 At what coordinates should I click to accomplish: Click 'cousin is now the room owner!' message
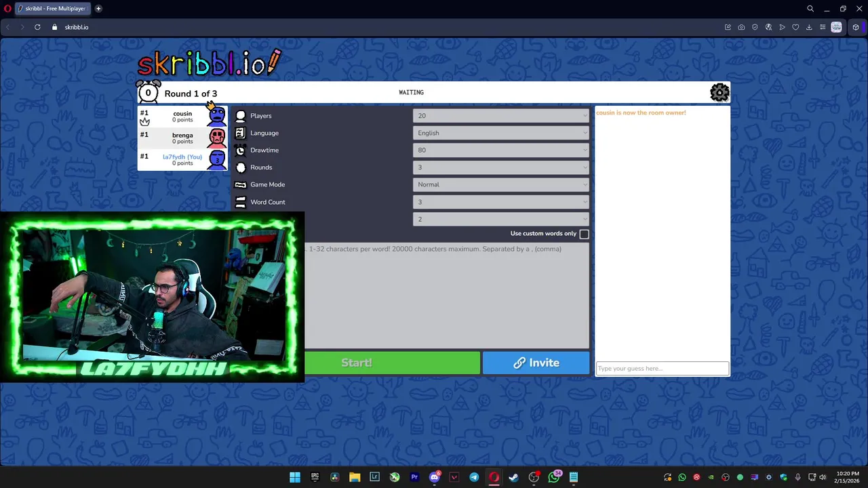click(641, 113)
